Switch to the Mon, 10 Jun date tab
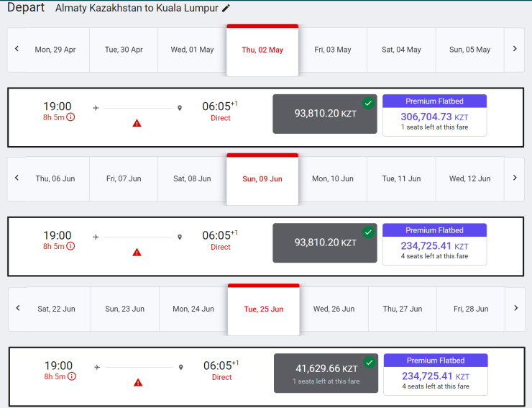The width and height of the screenshot is (532, 408). (x=333, y=178)
